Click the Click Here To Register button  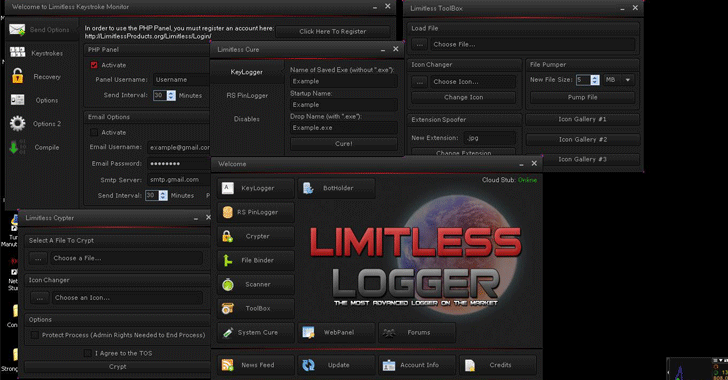click(x=332, y=32)
